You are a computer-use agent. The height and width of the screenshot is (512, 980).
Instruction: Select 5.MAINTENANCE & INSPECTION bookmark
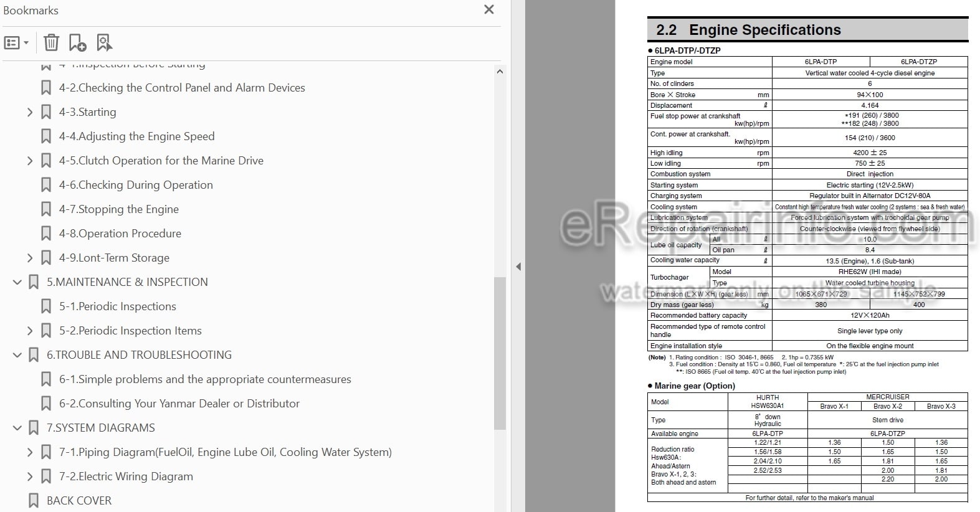127,282
